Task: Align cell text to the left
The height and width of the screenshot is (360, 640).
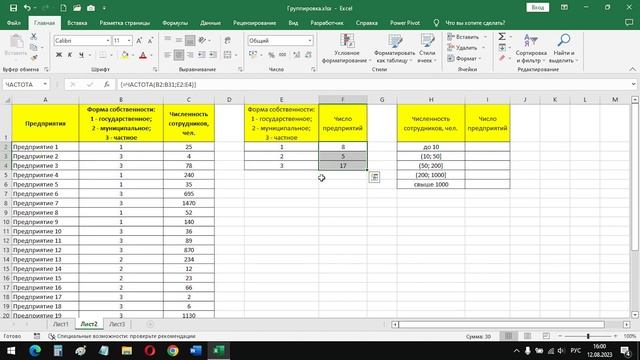Action: click(x=168, y=55)
